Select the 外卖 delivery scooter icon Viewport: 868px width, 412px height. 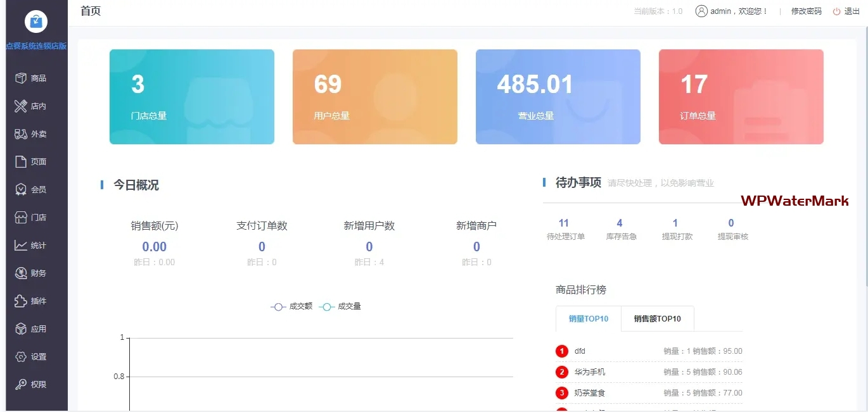[21, 134]
